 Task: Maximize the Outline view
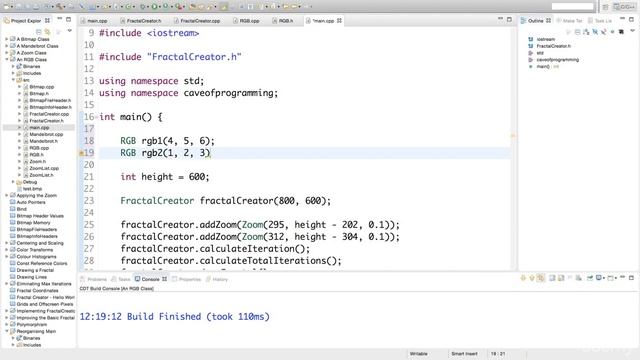coord(631,19)
